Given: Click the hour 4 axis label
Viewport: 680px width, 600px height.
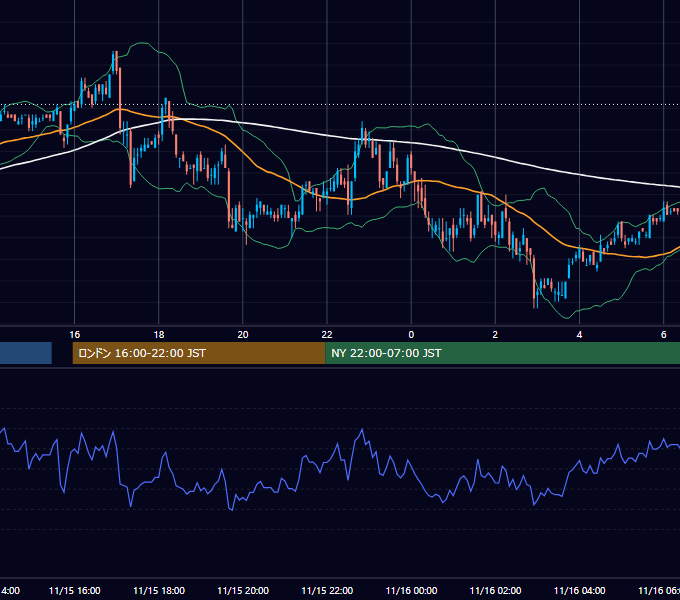Looking at the screenshot, I should [x=579, y=334].
